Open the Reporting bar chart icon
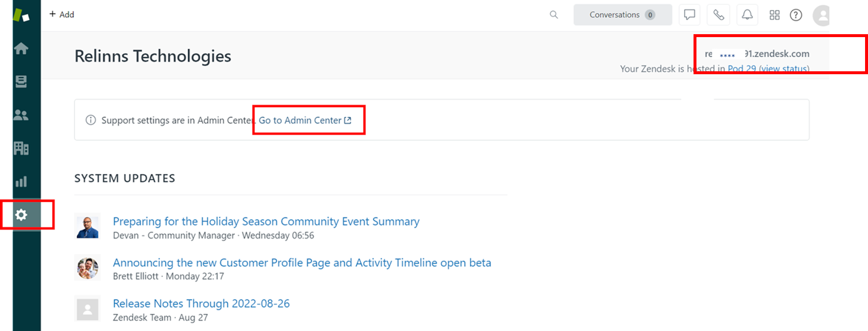868x331 pixels. click(x=21, y=182)
